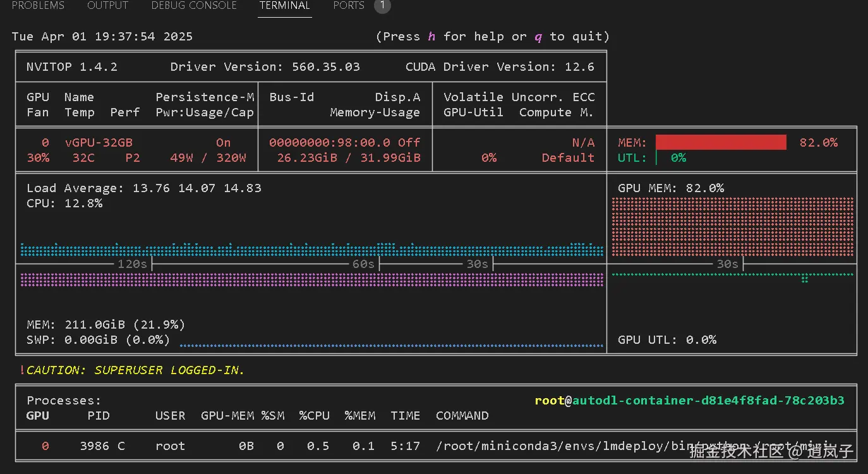Image resolution: width=868 pixels, height=474 pixels.
Task: Click the magenta 'h' help key hint
Action: tap(431, 37)
